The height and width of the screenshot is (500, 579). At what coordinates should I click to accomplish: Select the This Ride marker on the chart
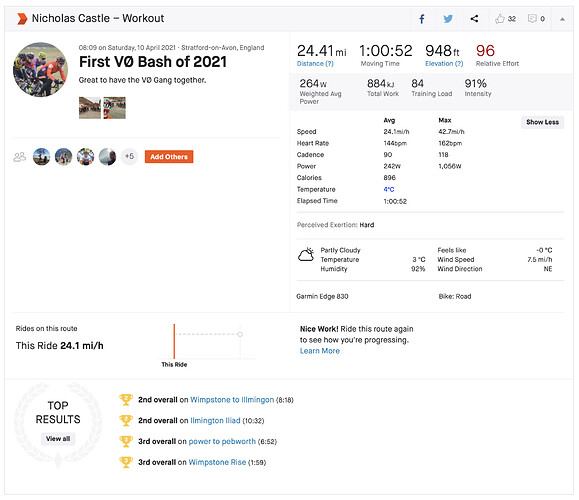(x=174, y=342)
